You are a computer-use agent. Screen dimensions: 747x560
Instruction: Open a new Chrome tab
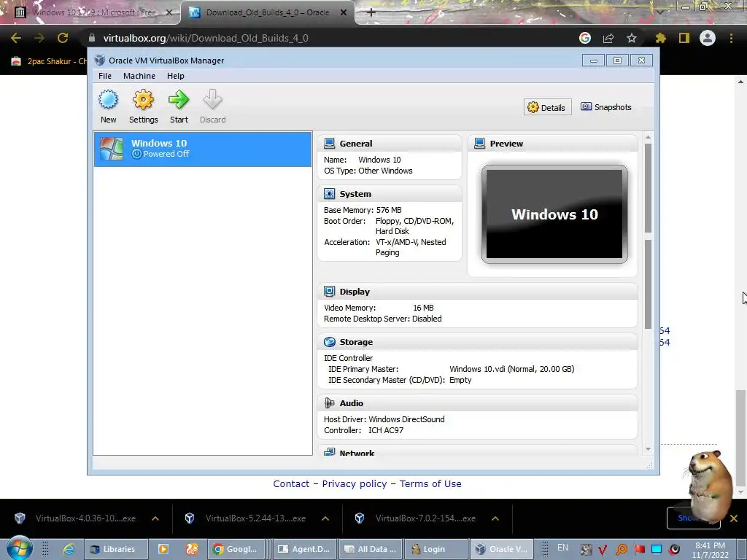(x=371, y=12)
